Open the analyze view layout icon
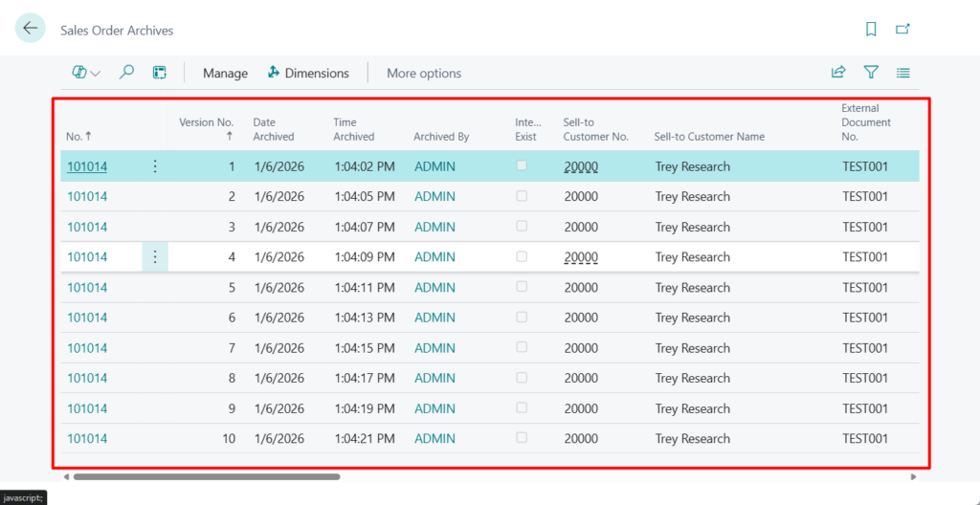980x505 pixels. (160, 73)
